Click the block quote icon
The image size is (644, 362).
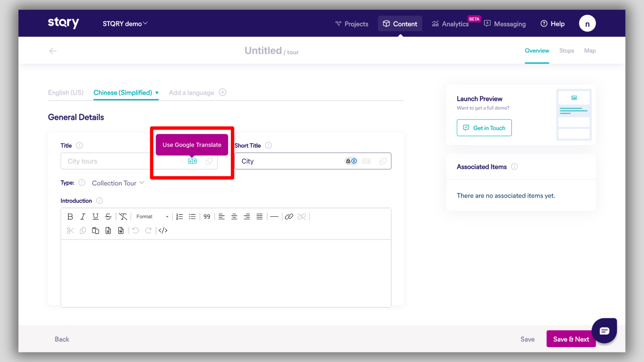pyautogui.click(x=207, y=217)
